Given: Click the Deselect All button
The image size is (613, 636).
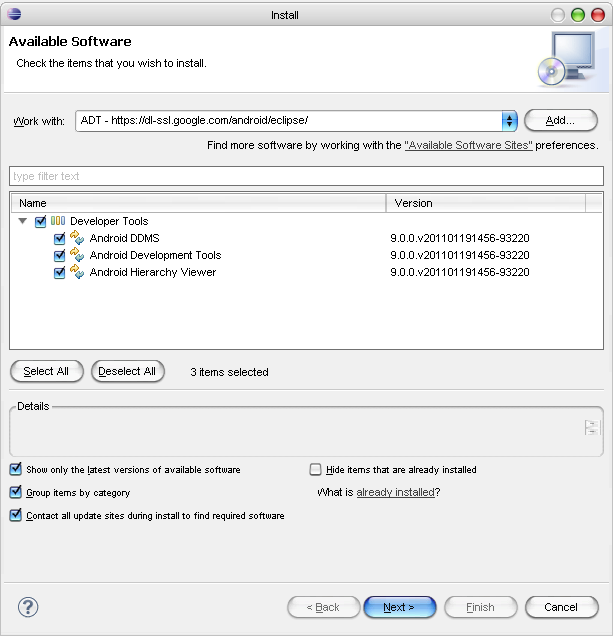Looking at the screenshot, I should pos(127,371).
